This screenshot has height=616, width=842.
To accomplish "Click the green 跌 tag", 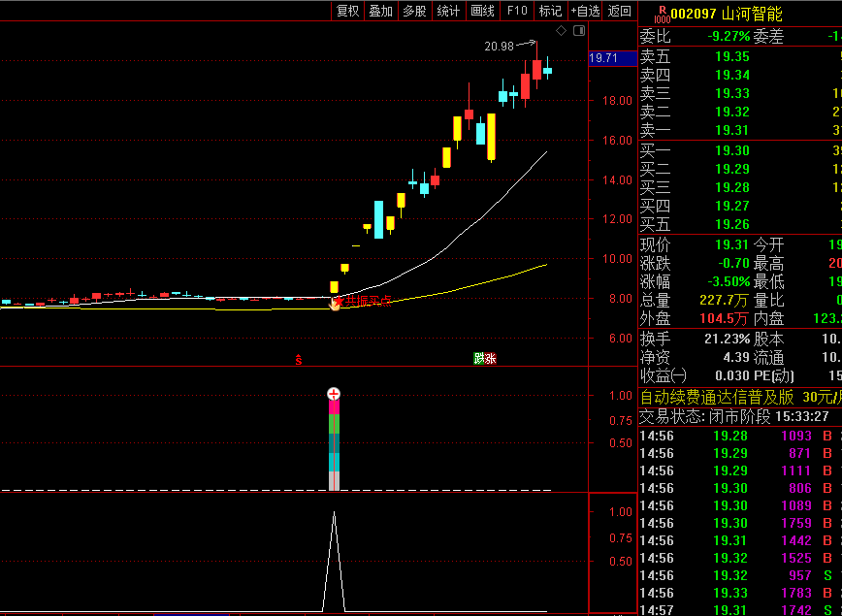I will coord(478,359).
